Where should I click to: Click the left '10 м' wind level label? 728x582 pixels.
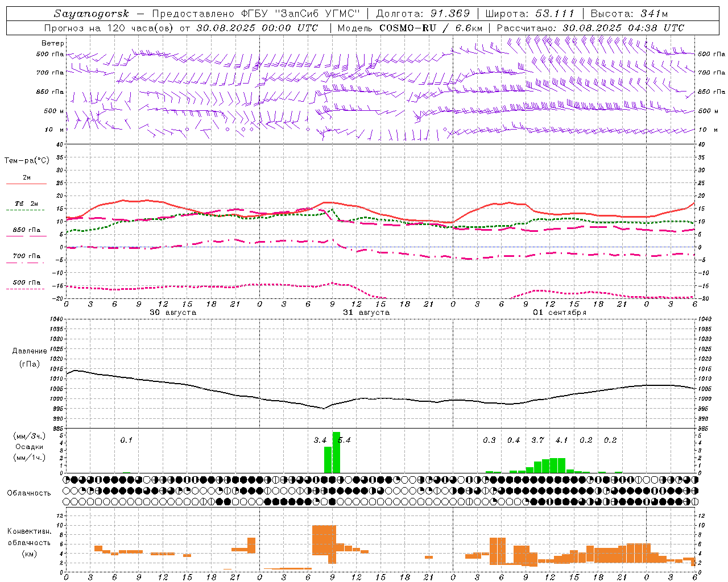pos(55,130)
